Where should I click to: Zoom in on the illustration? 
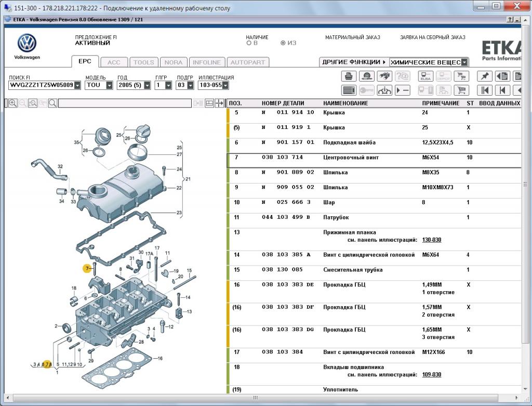[x=13, y=103]
